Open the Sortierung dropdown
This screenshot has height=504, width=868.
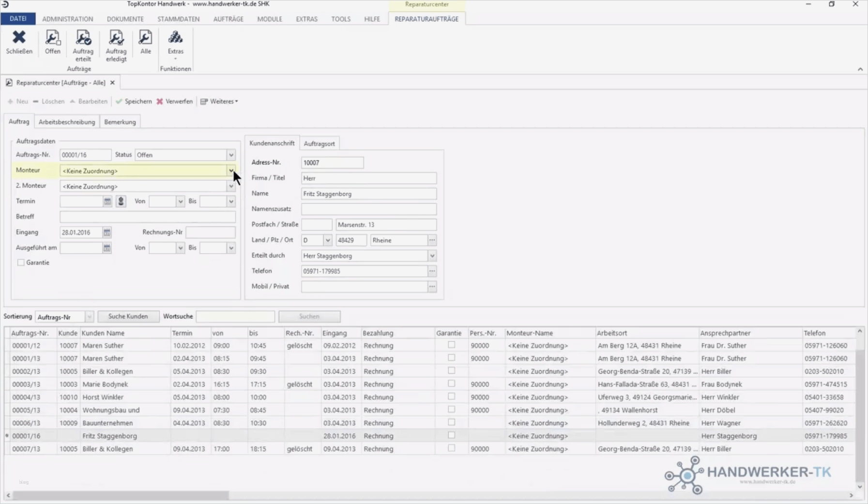pyautogui.click(x=89, y=317)
